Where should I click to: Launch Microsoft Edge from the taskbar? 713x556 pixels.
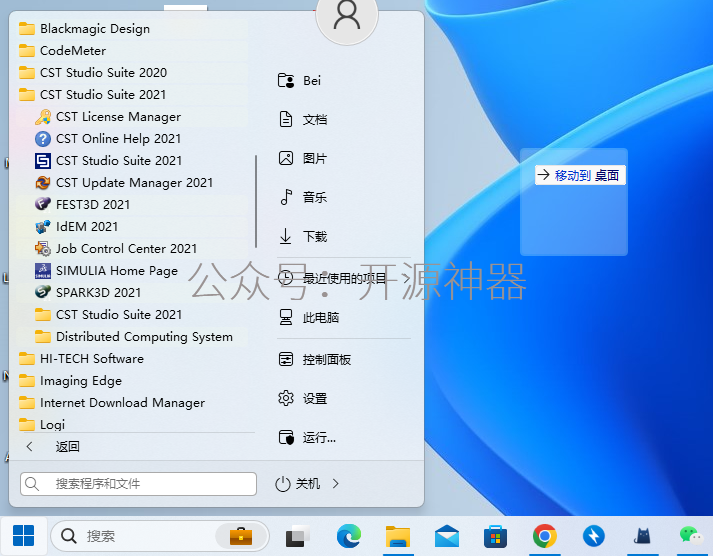point(349,536)
